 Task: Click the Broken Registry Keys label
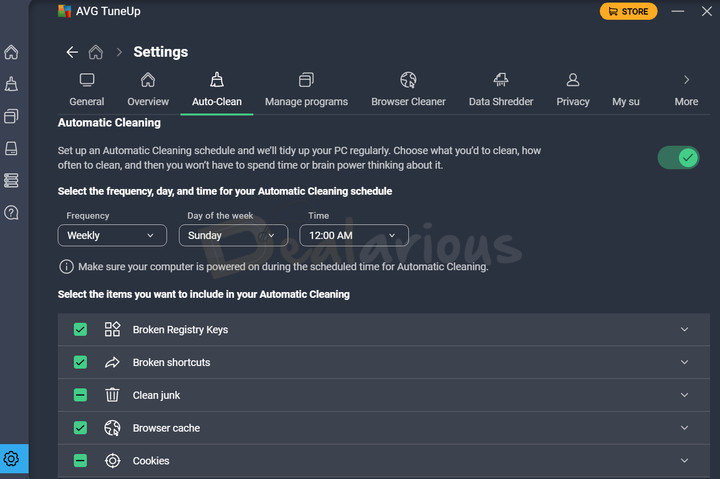click(x=180, y=330)
